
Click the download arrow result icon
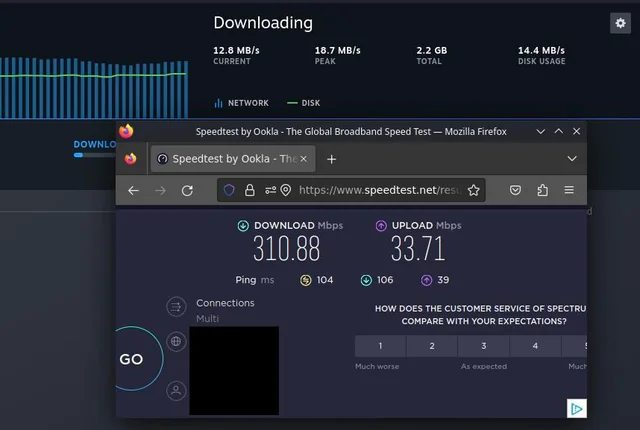tap(243, 226)
